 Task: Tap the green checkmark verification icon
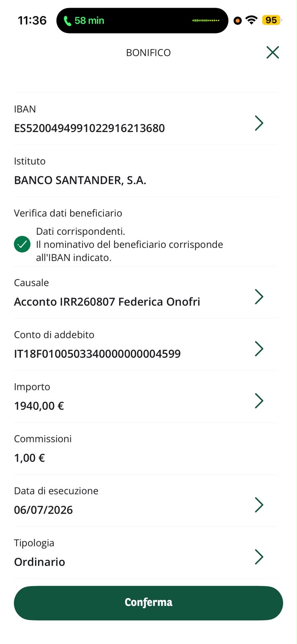(x=22, y=244)
